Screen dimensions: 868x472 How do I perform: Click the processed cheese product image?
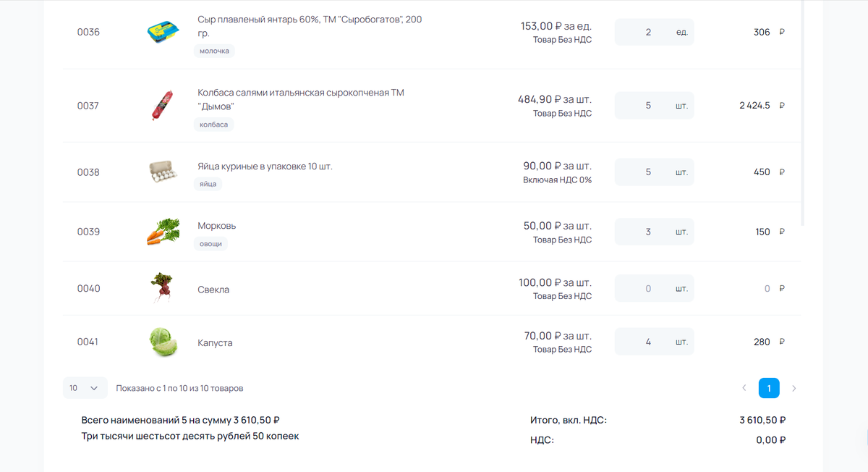pos(163,32)
